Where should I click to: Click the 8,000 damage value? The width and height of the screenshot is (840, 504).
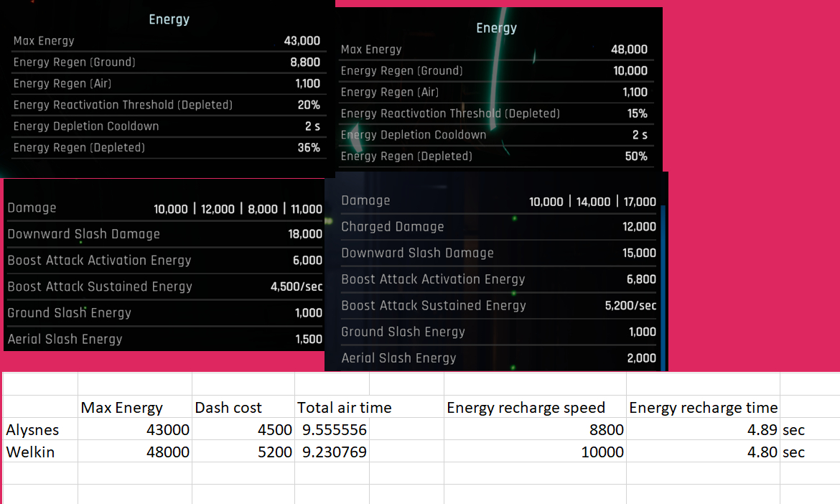click(263, 209)
